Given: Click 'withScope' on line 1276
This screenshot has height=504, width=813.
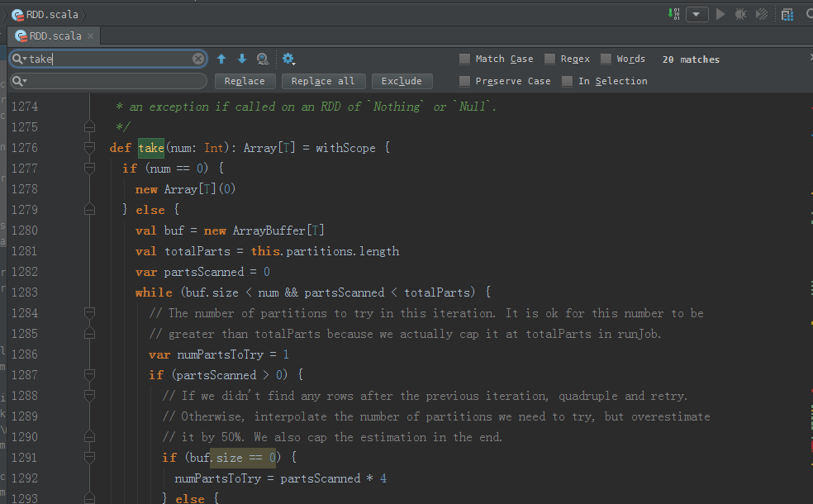Looking at the screenshot, I should (x=346, y=148).
